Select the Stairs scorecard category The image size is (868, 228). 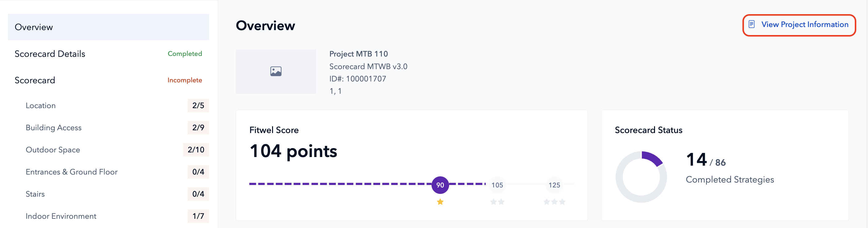point(35,194)
